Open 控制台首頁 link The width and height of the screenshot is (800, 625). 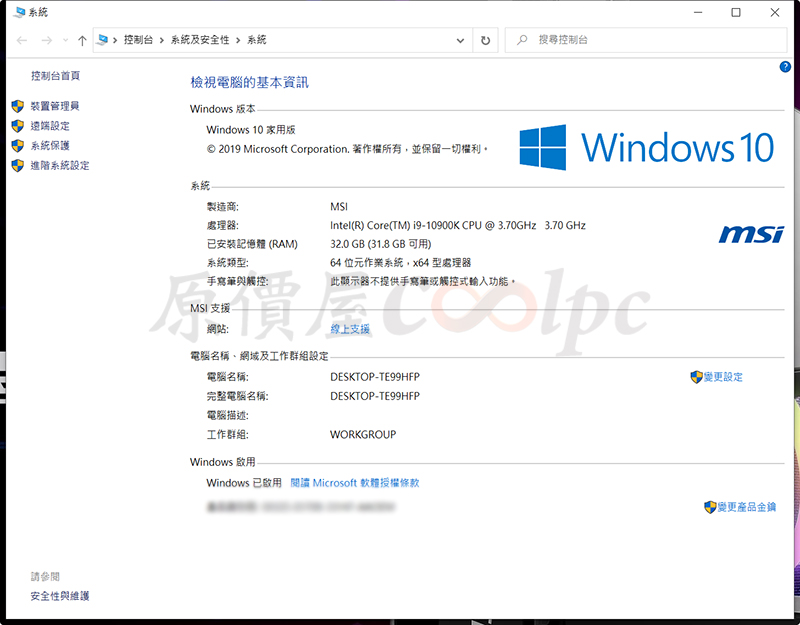55,76
